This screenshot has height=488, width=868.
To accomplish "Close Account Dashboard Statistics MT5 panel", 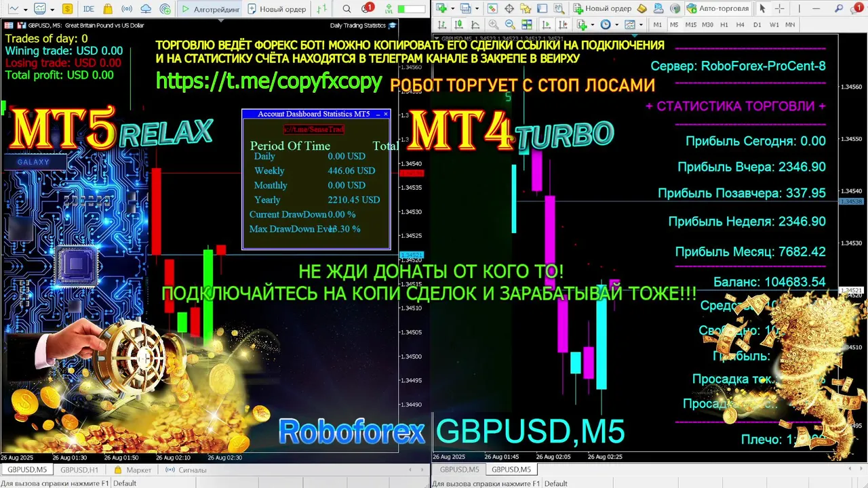I will (x=386, y=114).
